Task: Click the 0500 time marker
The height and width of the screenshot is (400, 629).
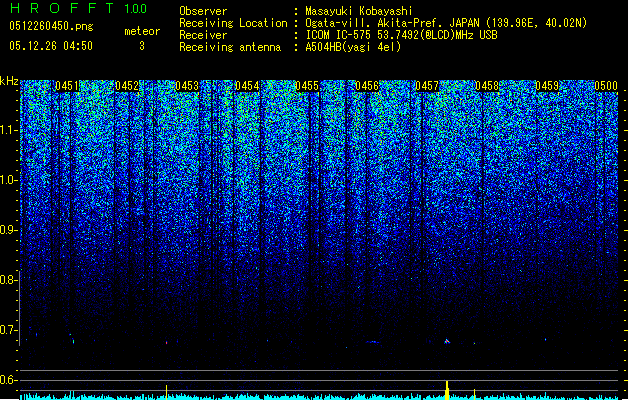Action: coord(606,86)
